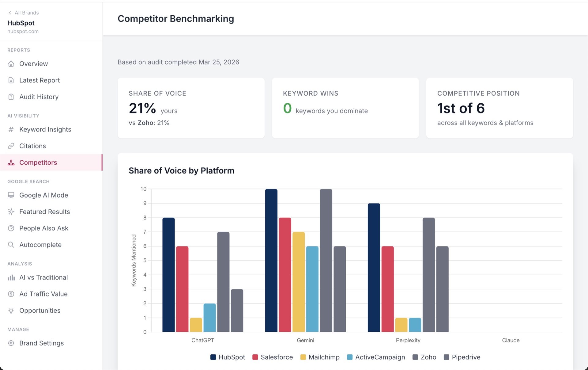The image size is (588, 370).
Task: Open the Opportunities page
Action: (51, 311)
